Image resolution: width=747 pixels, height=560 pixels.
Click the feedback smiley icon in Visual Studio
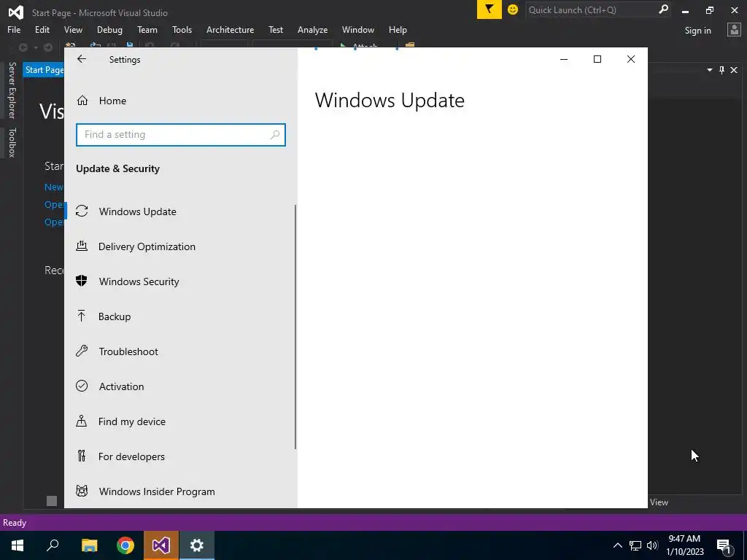(513, 9)
